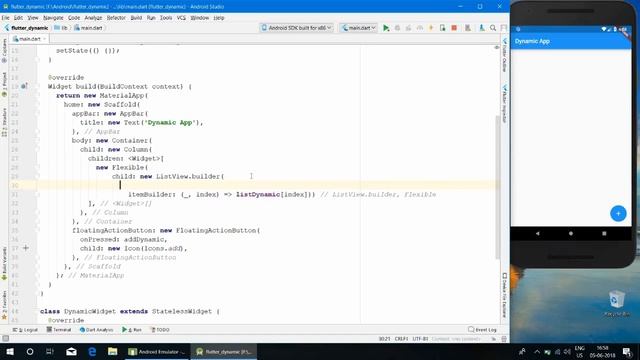Open Recycle Bin on desktop
The height and width of the screenshot is (360, 640).
616,303
